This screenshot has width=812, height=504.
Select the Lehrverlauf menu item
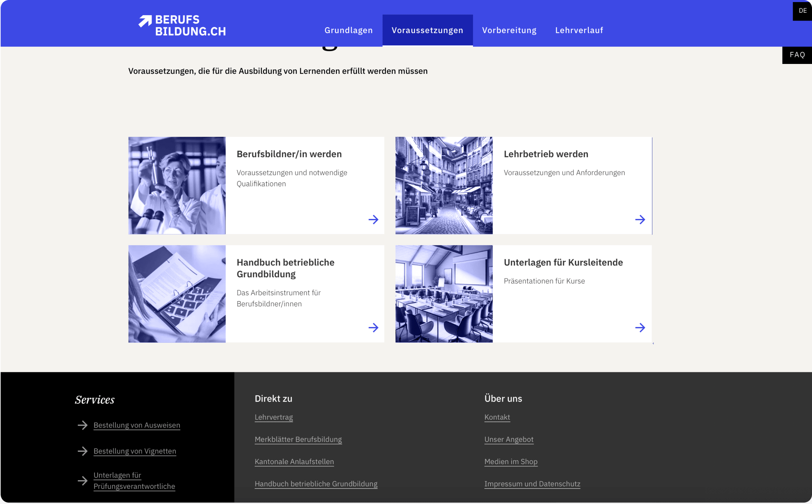(579, 30)
